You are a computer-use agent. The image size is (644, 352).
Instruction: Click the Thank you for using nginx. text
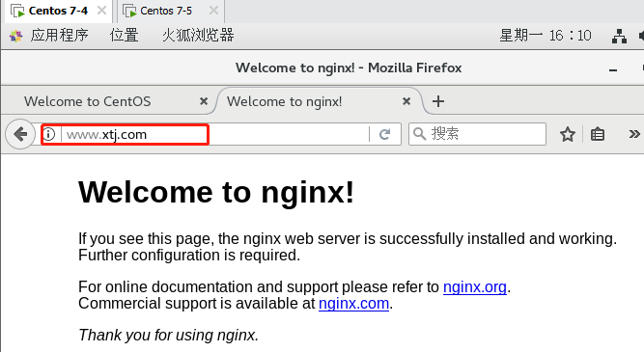pyautogui.click(x=168, y=336)
